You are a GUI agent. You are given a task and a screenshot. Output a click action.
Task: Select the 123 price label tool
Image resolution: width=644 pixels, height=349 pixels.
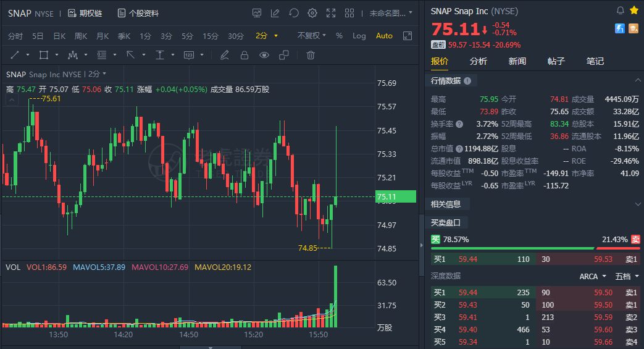pyautogui.click(x=189, y=55)
